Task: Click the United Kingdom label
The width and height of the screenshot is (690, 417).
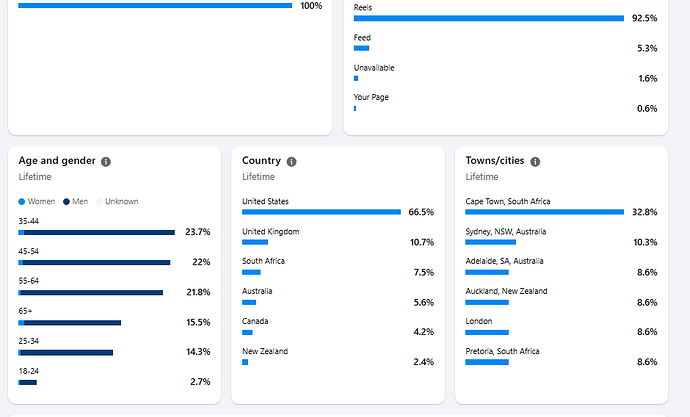Action: click(x=270, y=231)
